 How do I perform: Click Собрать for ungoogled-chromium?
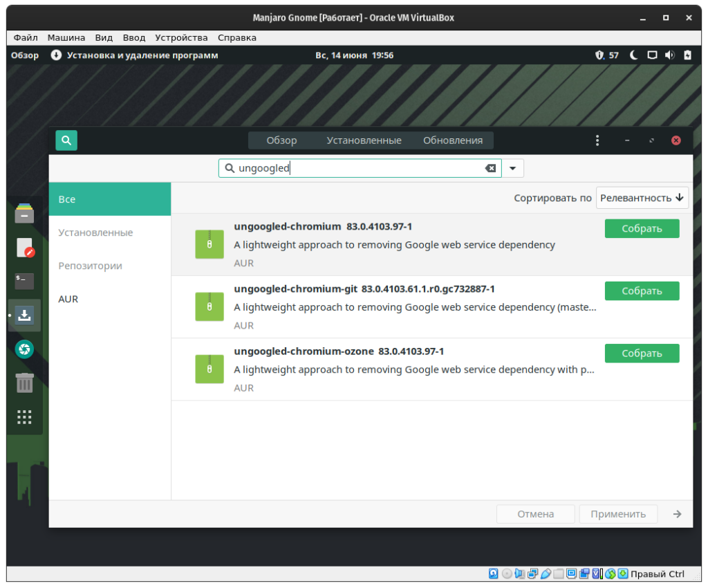point(642,228)
